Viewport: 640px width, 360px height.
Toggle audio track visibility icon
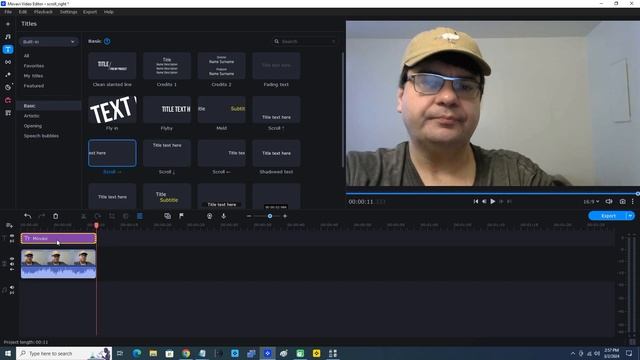(12, 287)
